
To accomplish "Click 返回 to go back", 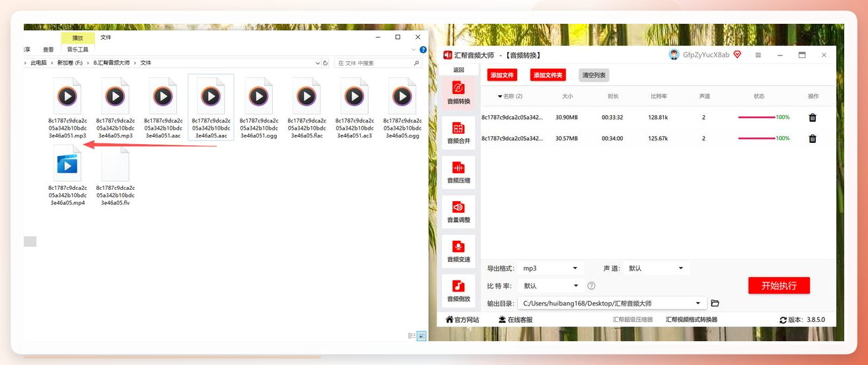I will (458, 70).
